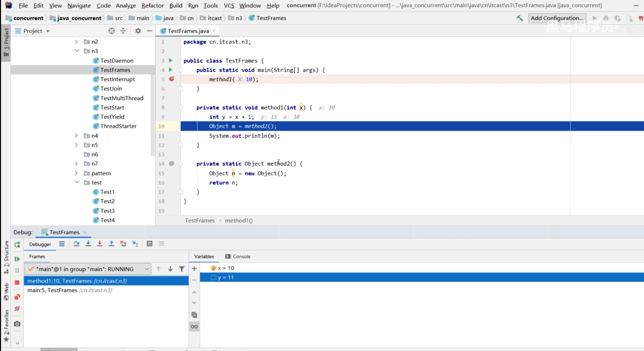Collapse the n3 folder in project tree
Screen dimensions: 644x351
click(x=77, y=51)
